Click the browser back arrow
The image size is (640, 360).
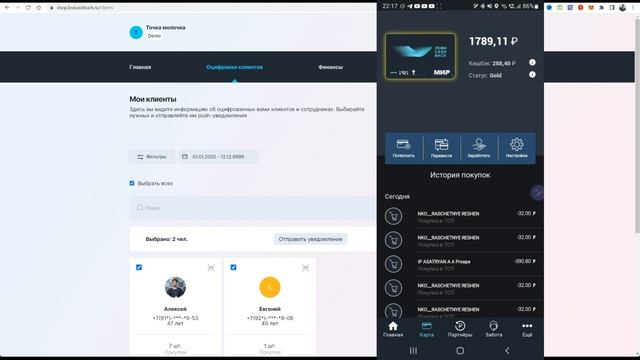pos(7,7)
